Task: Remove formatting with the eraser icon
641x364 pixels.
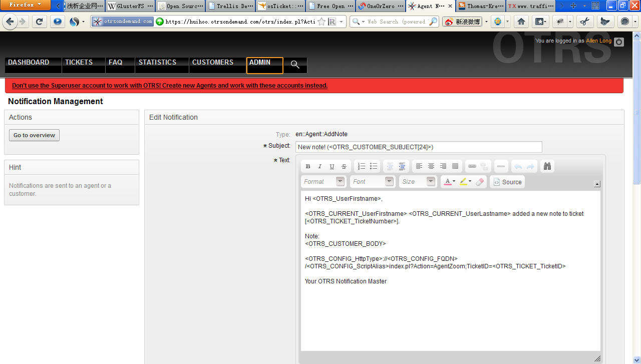Action: click(x=480, y=182)
